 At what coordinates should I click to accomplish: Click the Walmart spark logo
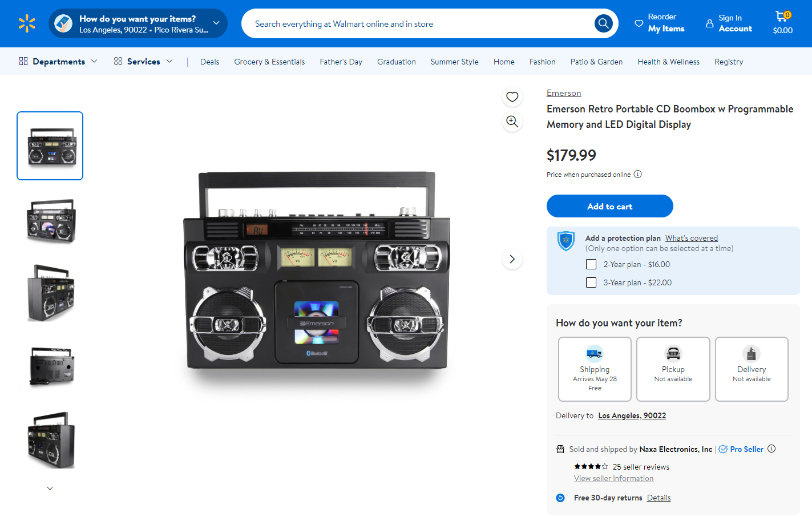(27, 23)
